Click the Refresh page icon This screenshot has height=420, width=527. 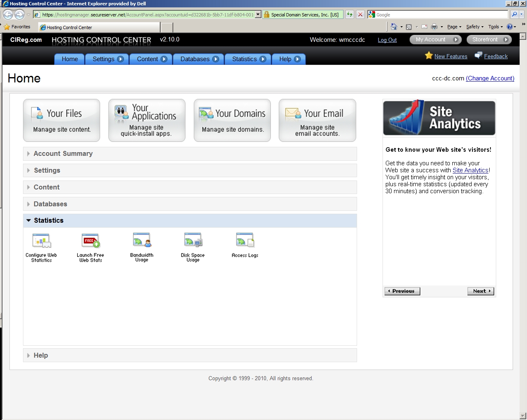pyautogui.click(x=349, y=14)
